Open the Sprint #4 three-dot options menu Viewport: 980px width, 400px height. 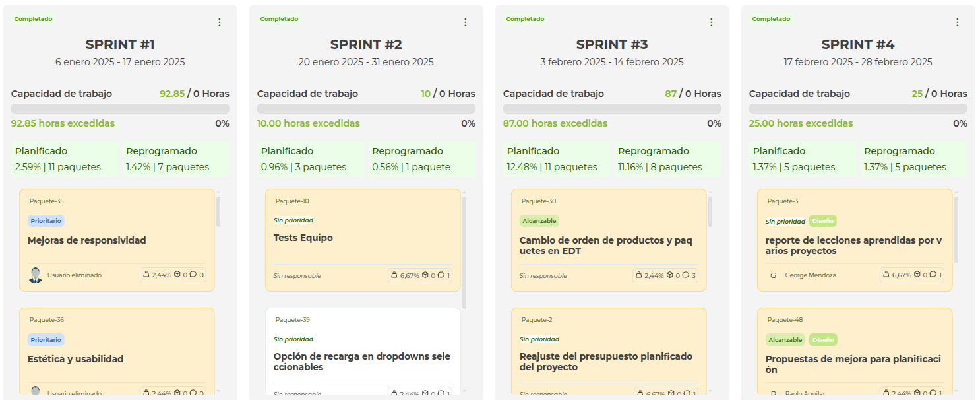957,21
